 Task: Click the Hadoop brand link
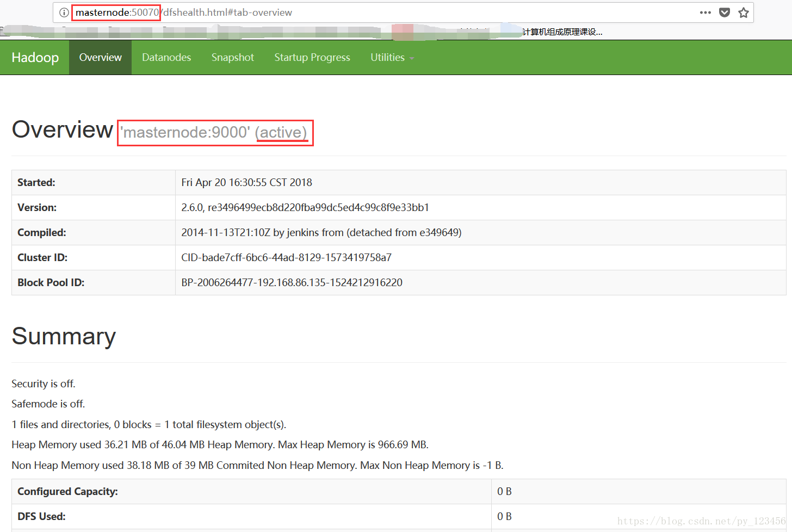[x=35, y=57]
